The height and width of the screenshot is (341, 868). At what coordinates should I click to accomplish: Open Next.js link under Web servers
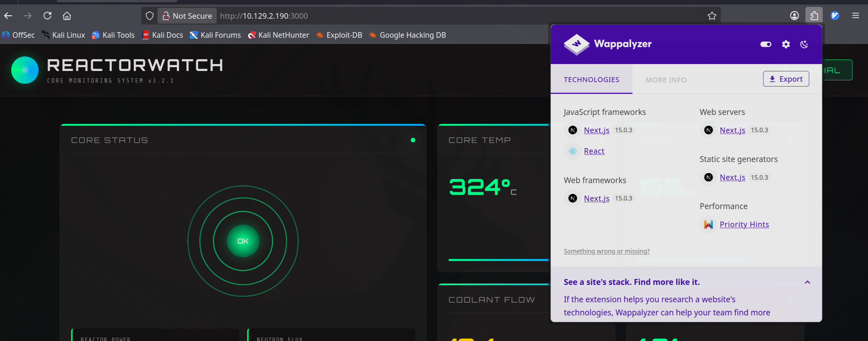point(733,130)
